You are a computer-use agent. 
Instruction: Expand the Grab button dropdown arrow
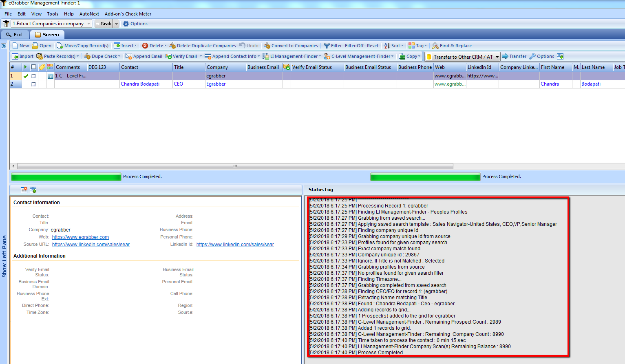click(116, 24)
